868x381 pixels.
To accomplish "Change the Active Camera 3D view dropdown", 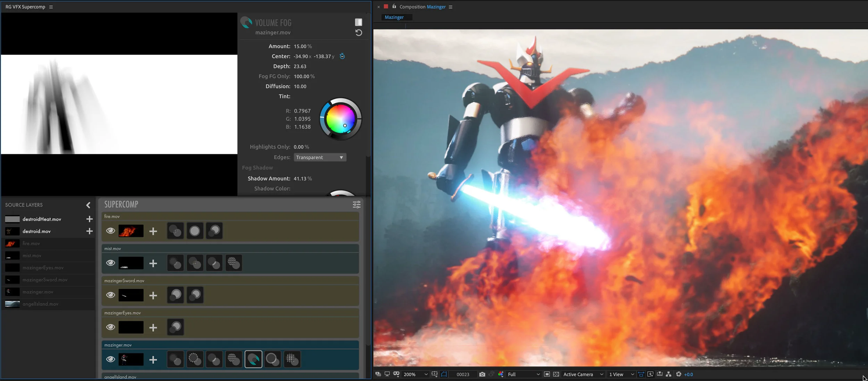I will 583,374.
